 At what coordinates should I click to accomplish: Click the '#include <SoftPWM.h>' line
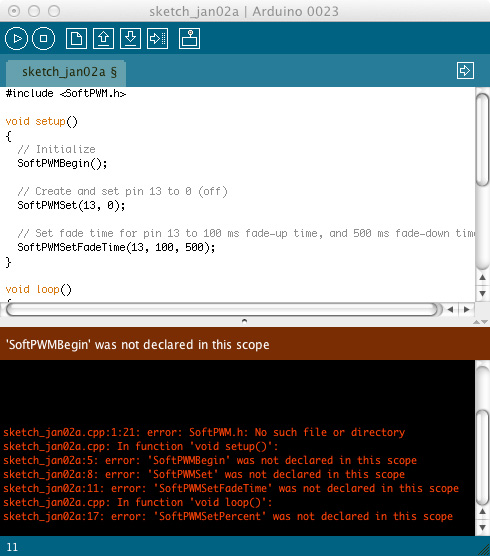tap(66, 94)
